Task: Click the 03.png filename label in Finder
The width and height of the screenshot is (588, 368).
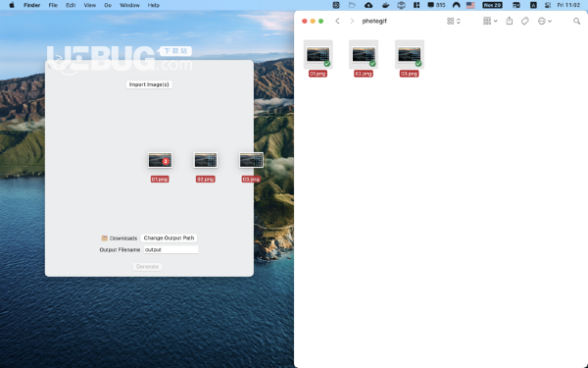Action: point(409,74)
